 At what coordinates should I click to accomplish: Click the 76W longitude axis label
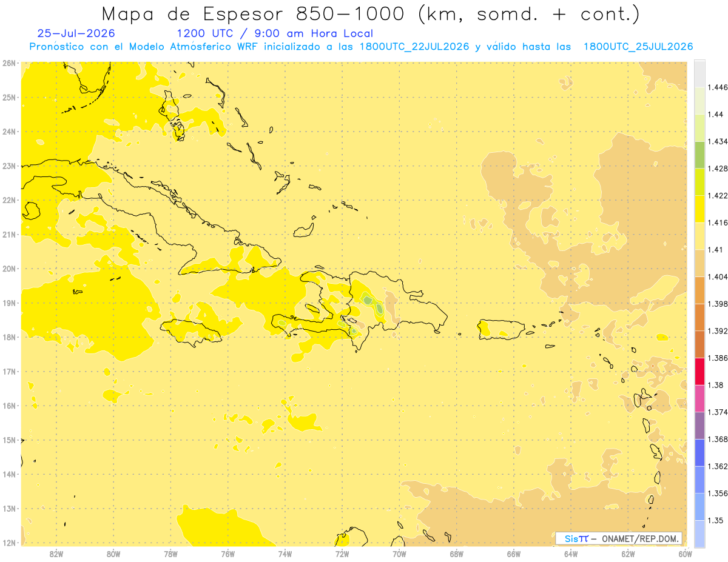coord(227,554)
